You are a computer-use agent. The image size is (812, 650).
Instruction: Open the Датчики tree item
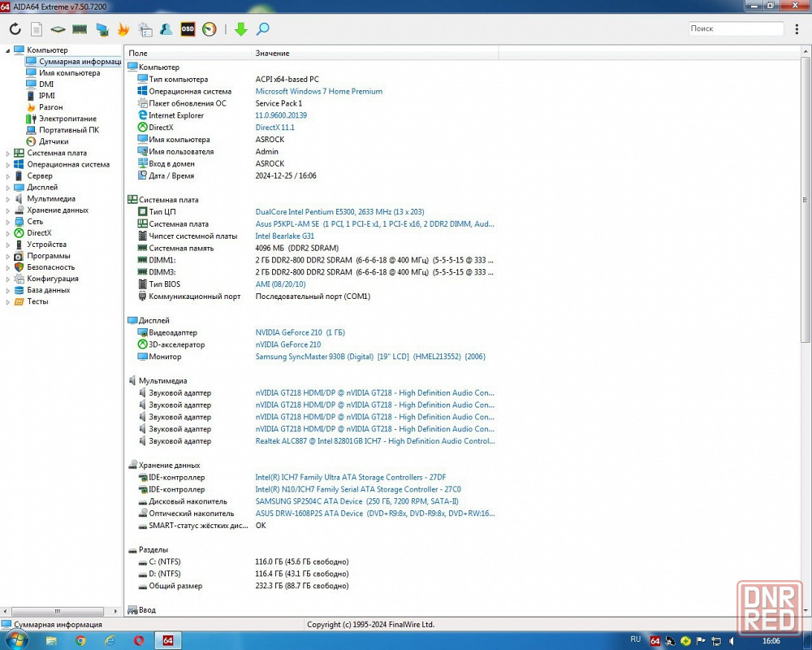[54, 141]
